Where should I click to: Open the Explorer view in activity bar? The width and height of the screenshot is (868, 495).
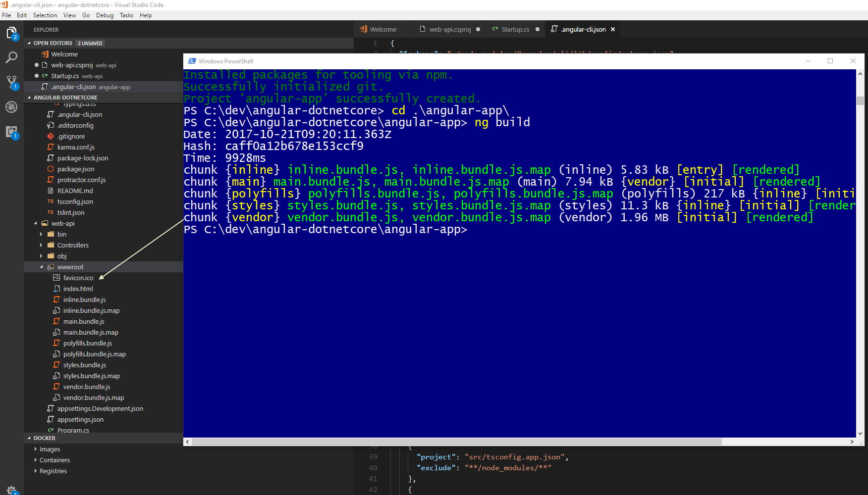[11, 33]
